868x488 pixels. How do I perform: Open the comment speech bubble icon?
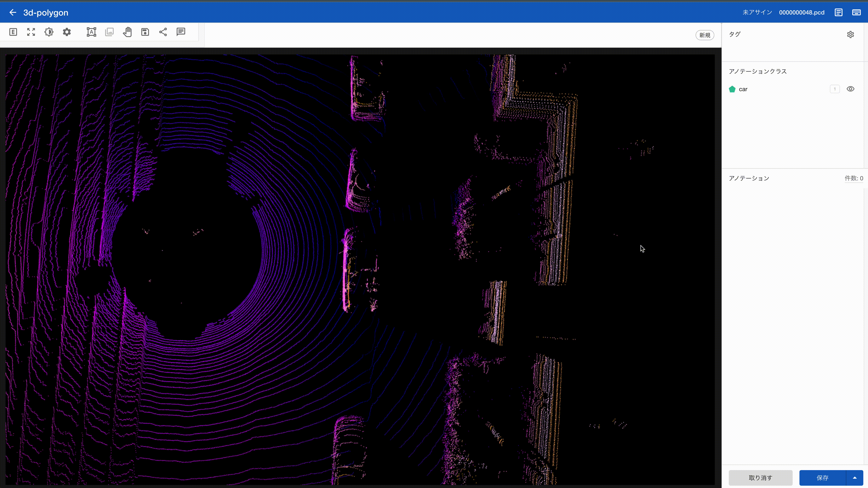[x=181, y=32]
